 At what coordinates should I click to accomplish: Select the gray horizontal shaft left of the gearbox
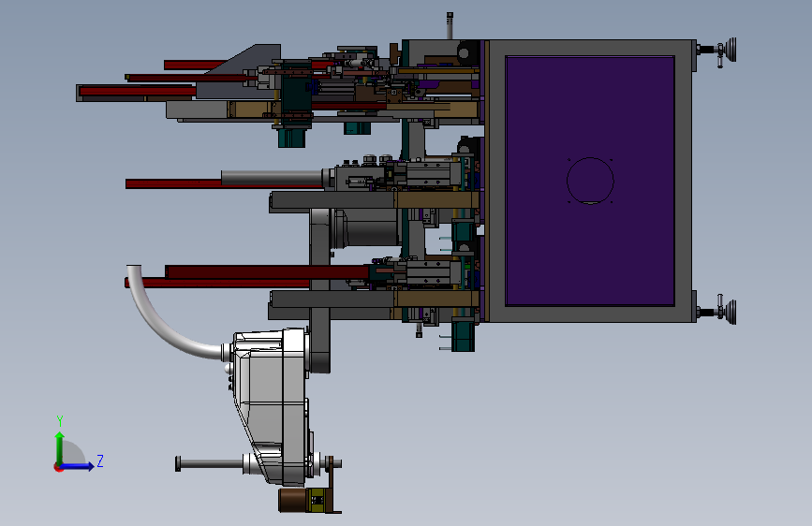pos(210,463)
